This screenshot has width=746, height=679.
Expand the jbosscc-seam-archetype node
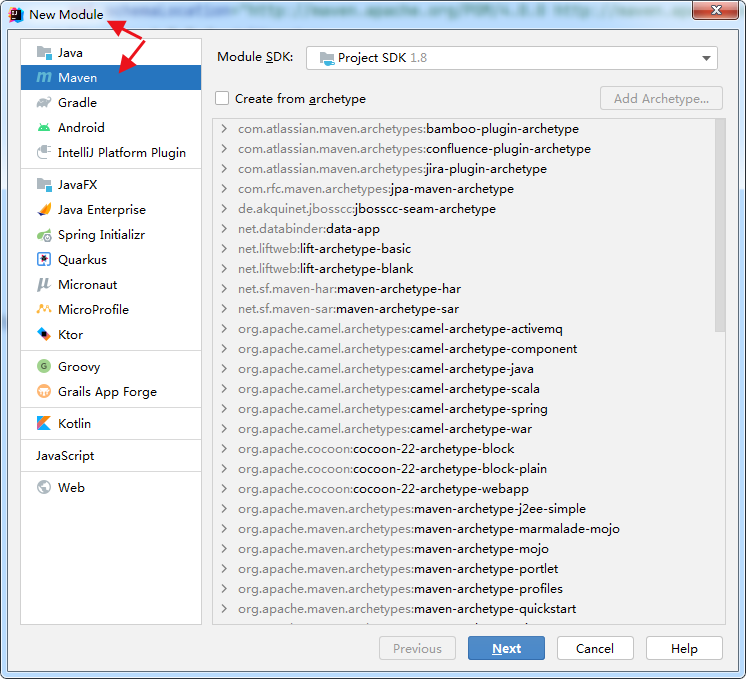tap(224, 208)
